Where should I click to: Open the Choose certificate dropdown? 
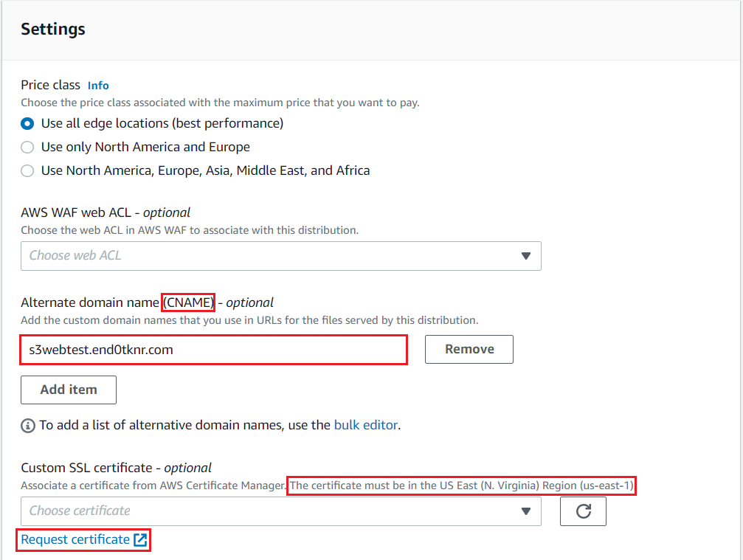281,511
